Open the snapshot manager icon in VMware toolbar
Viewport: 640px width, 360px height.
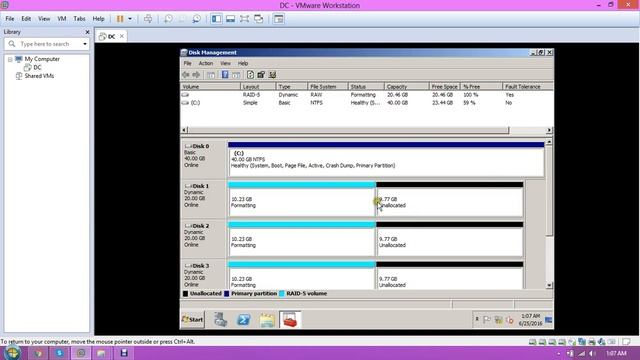click(196, 19)
